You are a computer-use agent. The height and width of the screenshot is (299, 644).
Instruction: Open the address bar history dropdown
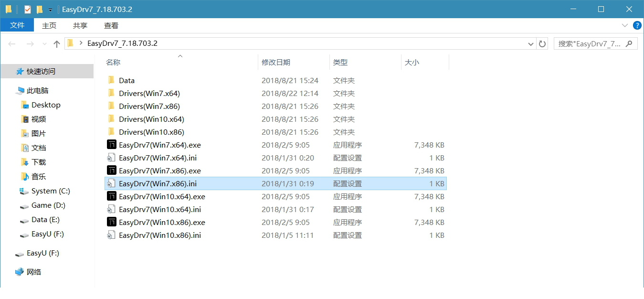tap(531, 44)
